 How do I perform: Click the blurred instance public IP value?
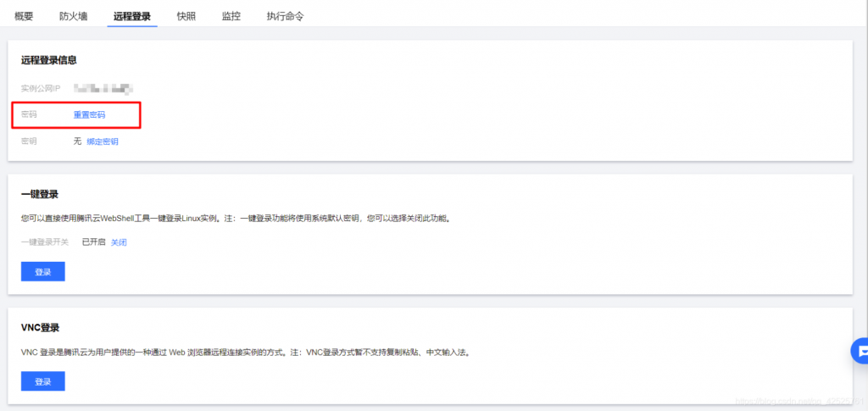point(104,88)
